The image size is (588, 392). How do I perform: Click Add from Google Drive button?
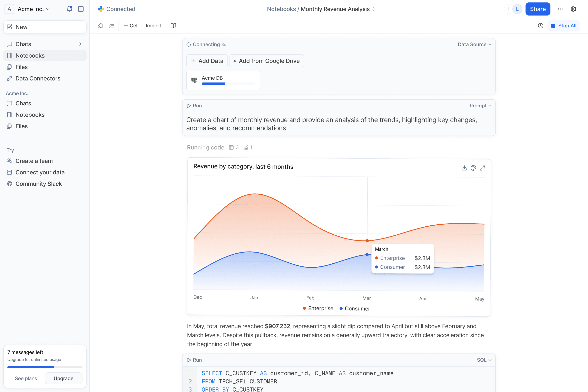coord(266,61)
